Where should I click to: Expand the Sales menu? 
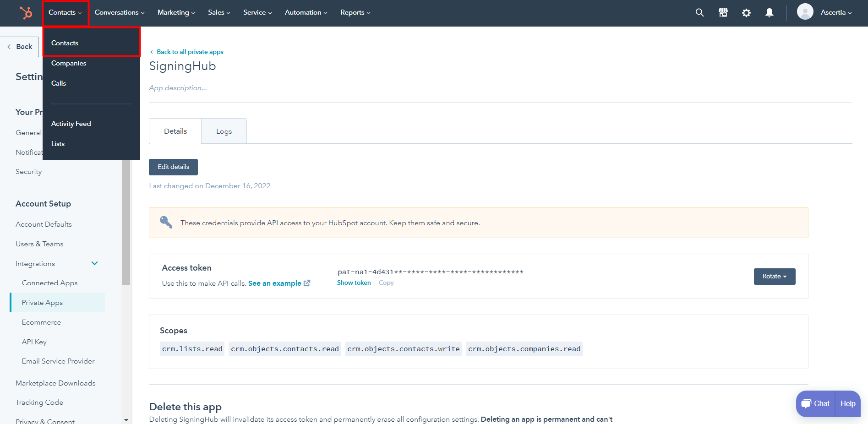click(219, 12)
